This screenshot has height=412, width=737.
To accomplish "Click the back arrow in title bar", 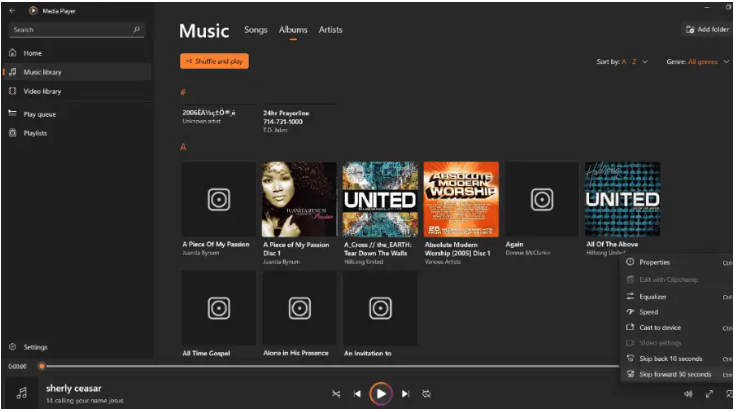I will pos(12,10).
